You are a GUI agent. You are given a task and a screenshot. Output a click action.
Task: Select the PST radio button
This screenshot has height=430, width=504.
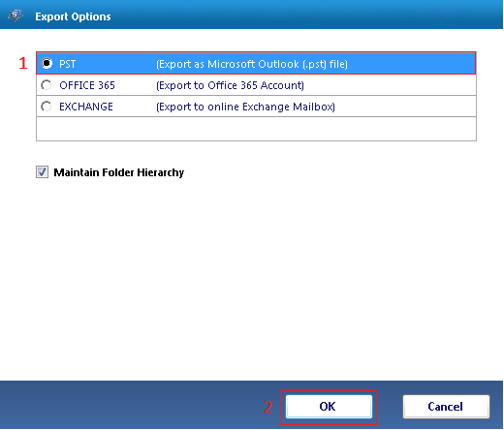click(47, 63)
